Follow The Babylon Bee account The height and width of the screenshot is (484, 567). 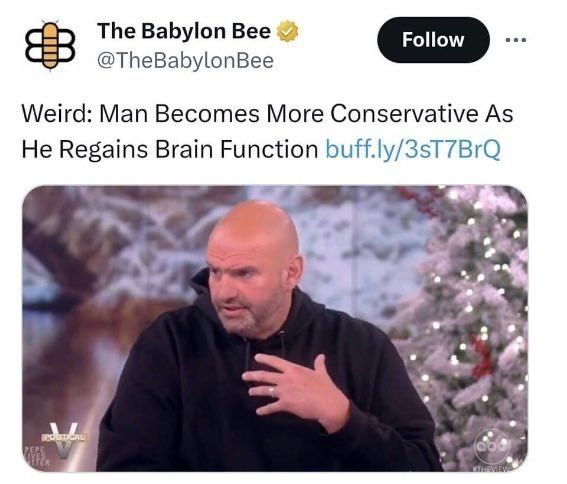point(433,40)
